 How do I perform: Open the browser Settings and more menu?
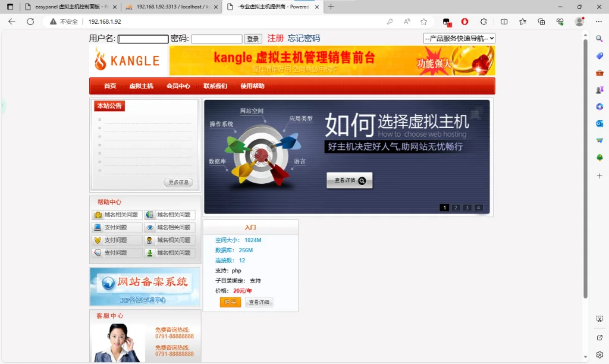(598, 22)
